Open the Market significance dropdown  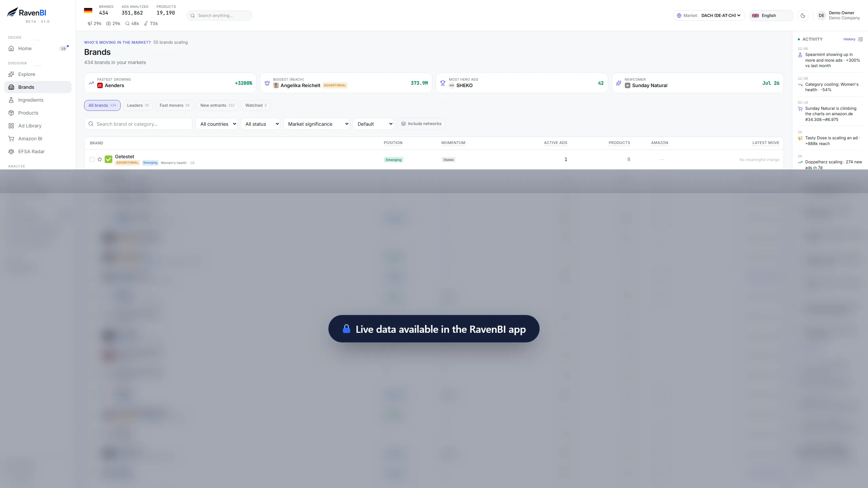(x=316, y=124)
